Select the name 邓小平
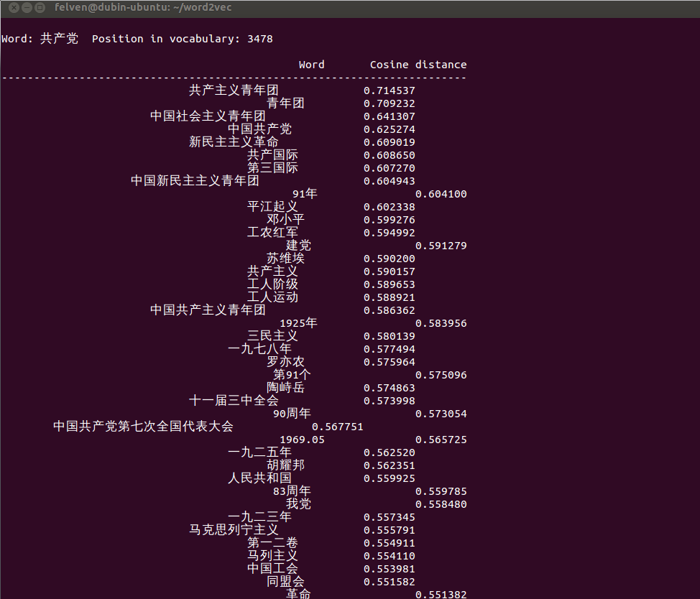 click(285, 220)
